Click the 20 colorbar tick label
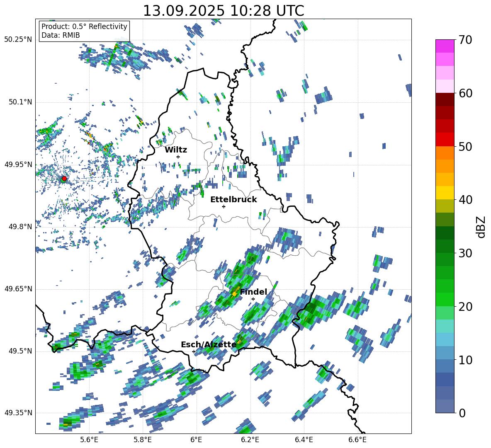This screenshot has height=448, width=491. point(465,307)
